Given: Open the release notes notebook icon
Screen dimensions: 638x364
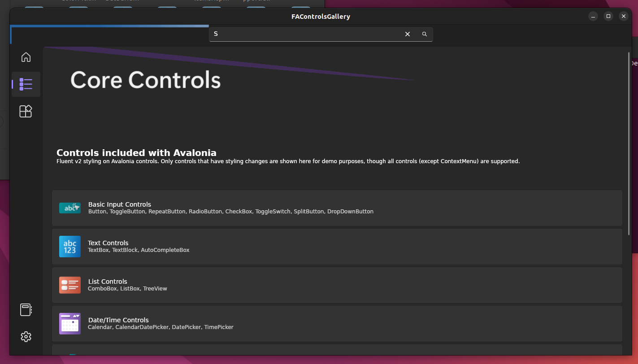Looking at the screenshot, I should (26, 309).
